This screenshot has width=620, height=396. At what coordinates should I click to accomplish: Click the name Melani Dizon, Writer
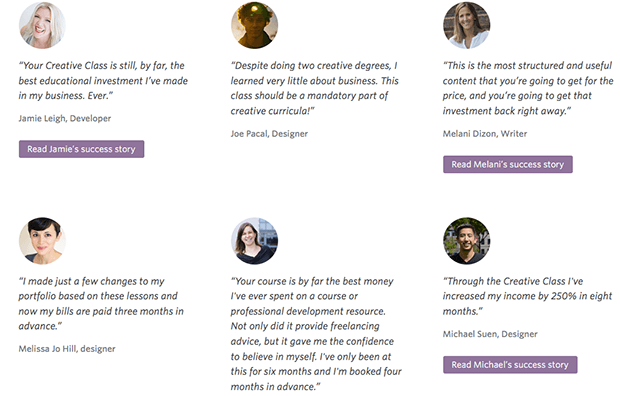tap(485, 134)
